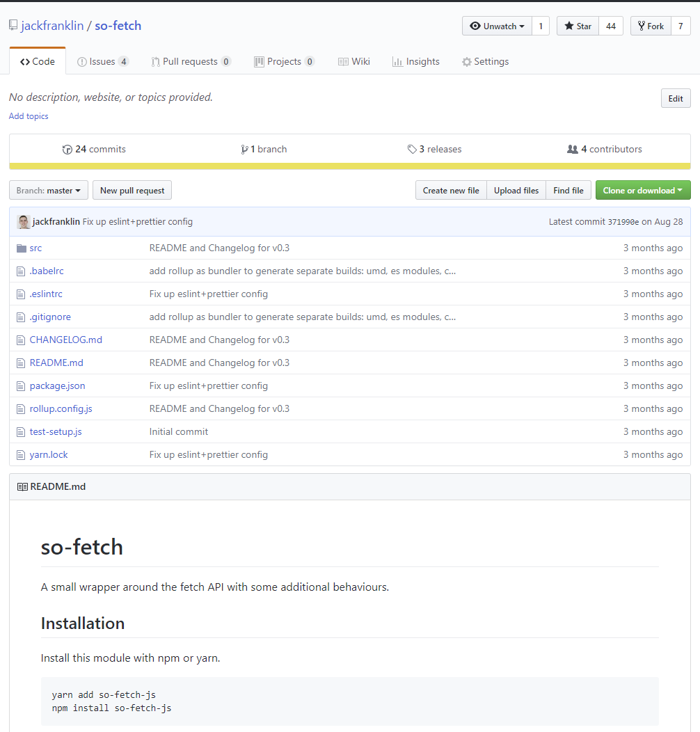Open the Wiki tab
This screenshot has width=700, height=732.
(x=354, y=62)
